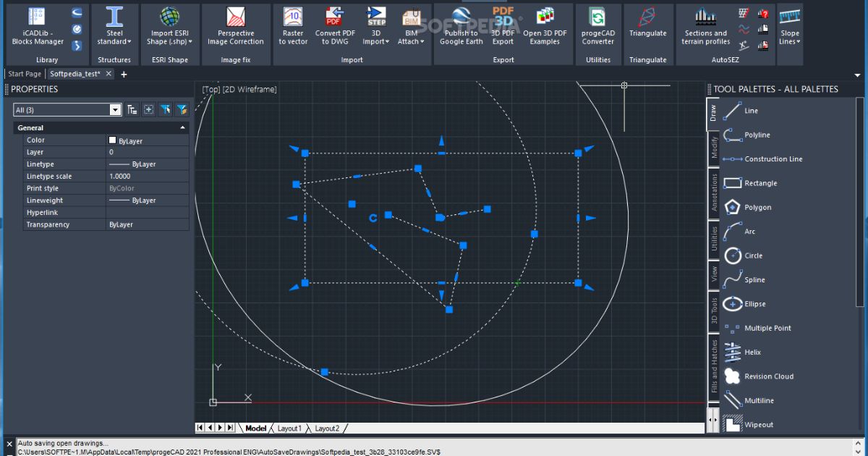The image size is (868, 456).
Task: Start 3D PDF Export
Action: pyautogui.click(x=503, y=27)
